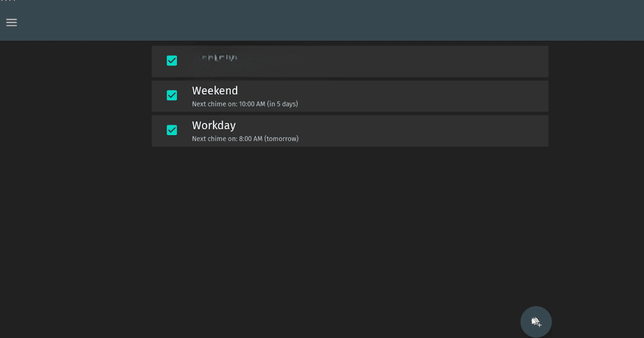The height and width of the screenshot is (338, 644).
Task: Turn off the Workday schedule
Action: tap(172, 130)
